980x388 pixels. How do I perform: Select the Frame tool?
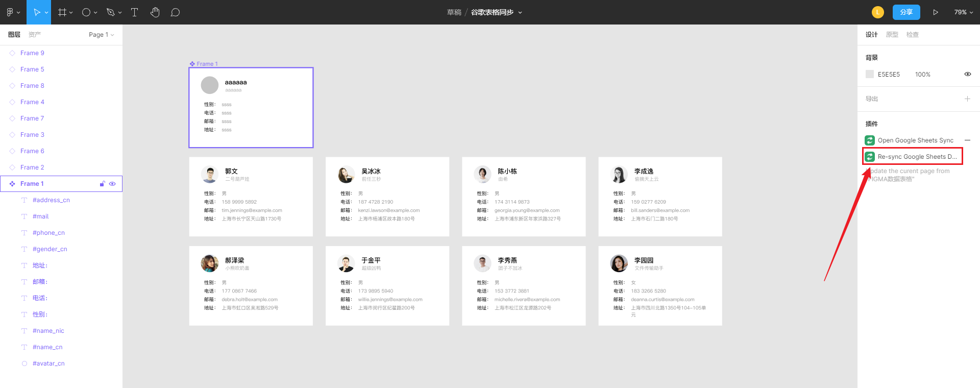click(62, 12)
